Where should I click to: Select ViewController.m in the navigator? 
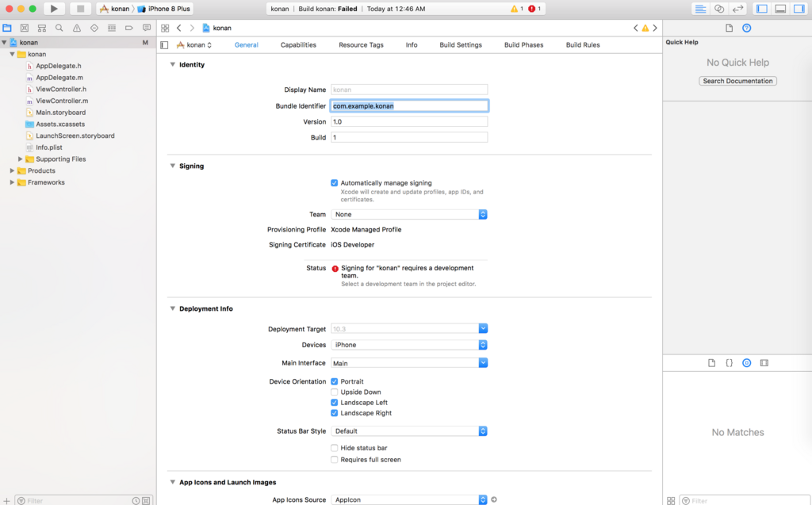(x=62, y=101)
